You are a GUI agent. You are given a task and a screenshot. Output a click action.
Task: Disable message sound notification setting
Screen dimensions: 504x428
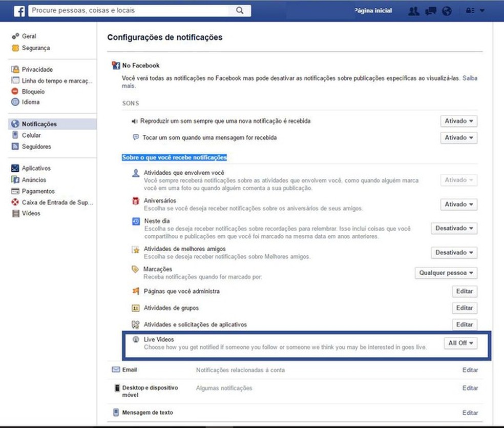point(458,137)
